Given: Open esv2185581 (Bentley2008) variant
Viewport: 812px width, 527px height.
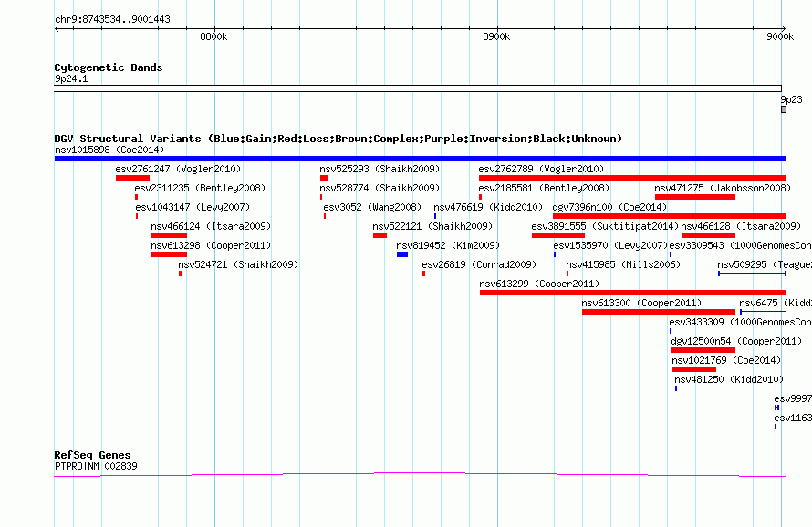Looking at the screenshot, I should [544, 188].
